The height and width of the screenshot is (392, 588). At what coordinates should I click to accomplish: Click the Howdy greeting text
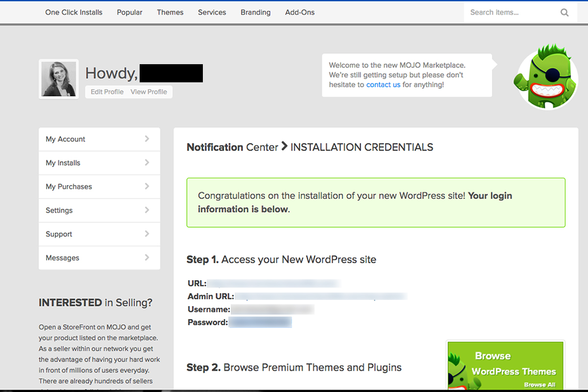[111, 73]
